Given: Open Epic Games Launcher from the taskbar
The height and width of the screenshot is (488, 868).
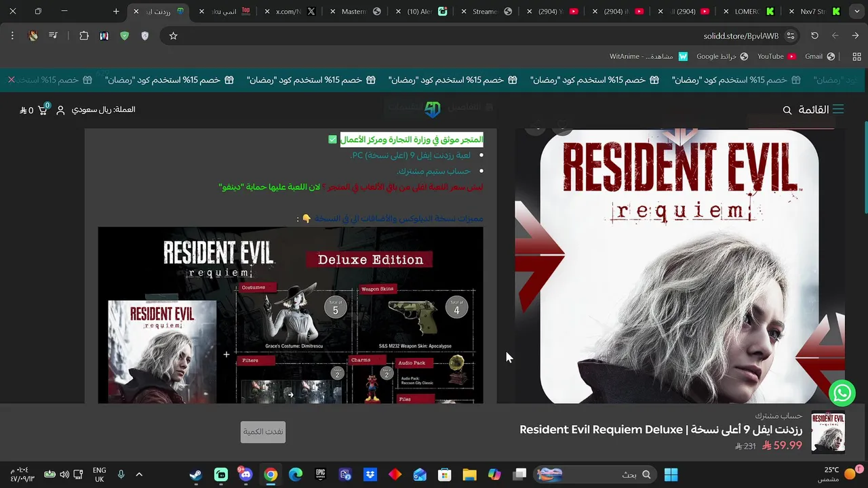Looking at the screenshot, I should pos(321,474).
